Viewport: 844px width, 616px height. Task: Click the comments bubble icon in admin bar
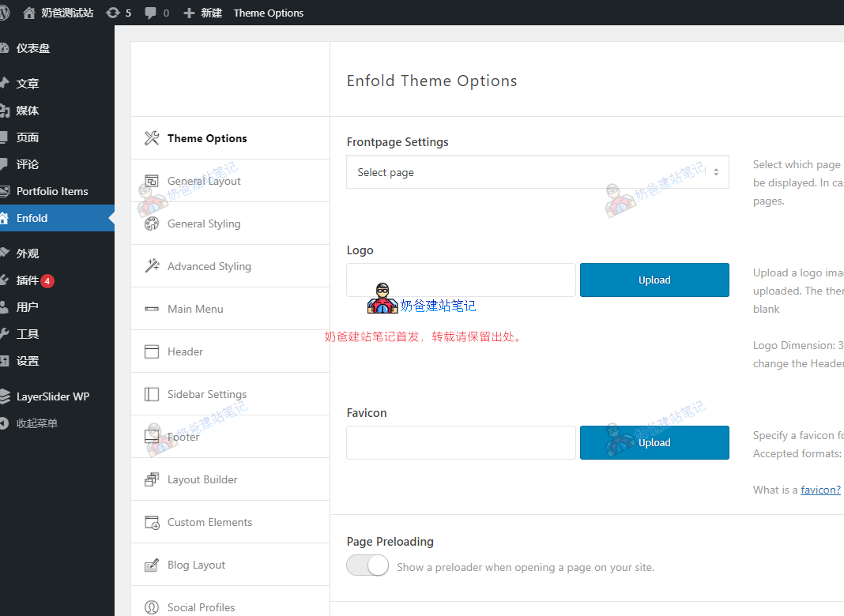click(x=150, y=13)
